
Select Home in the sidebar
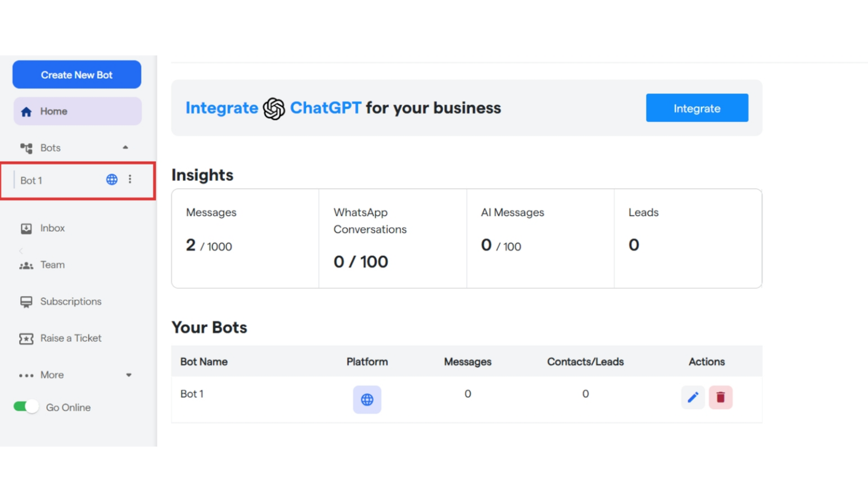click(x=53, y=111)
